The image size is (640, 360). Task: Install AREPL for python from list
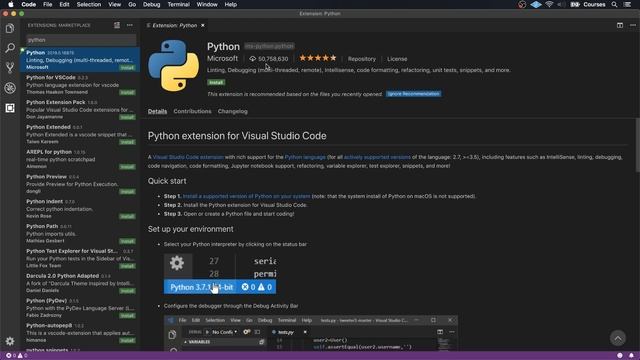127,167
